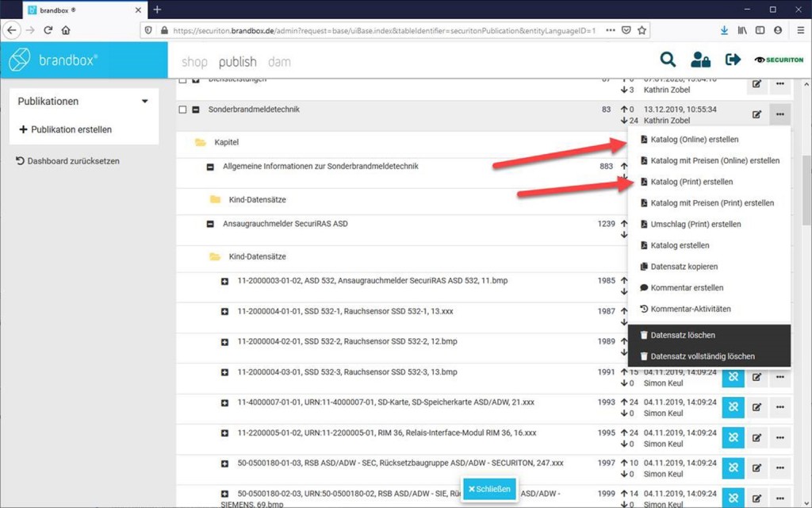
Task: Collapse the Sonderbrandmeldetechnik tree node
Action: pos(196,110)
